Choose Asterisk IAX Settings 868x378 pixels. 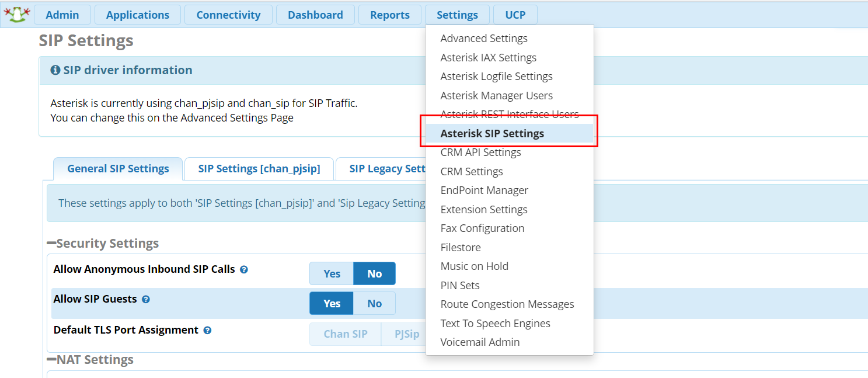(509, 58)
